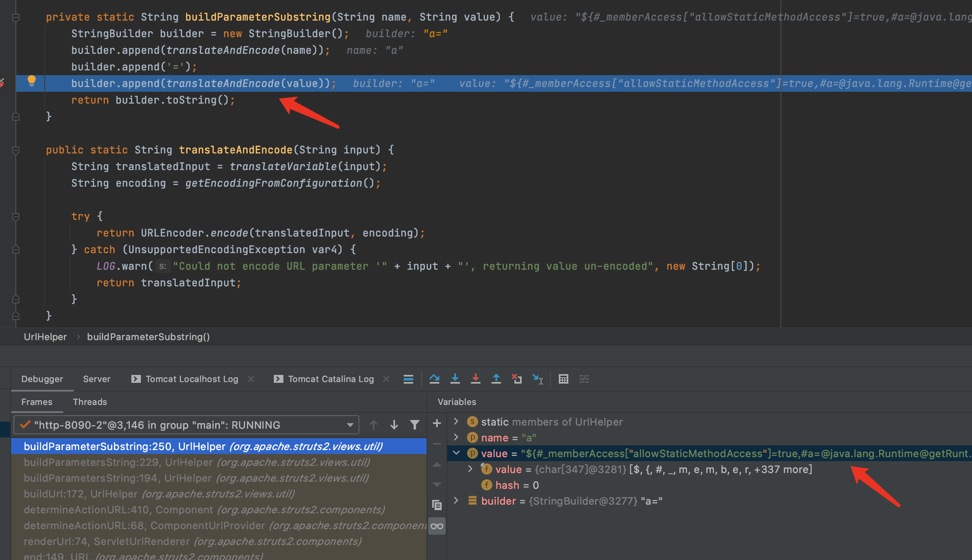Click the Drop Frame icon
Screen dimensions: 972x560
[x=517, y=379]
